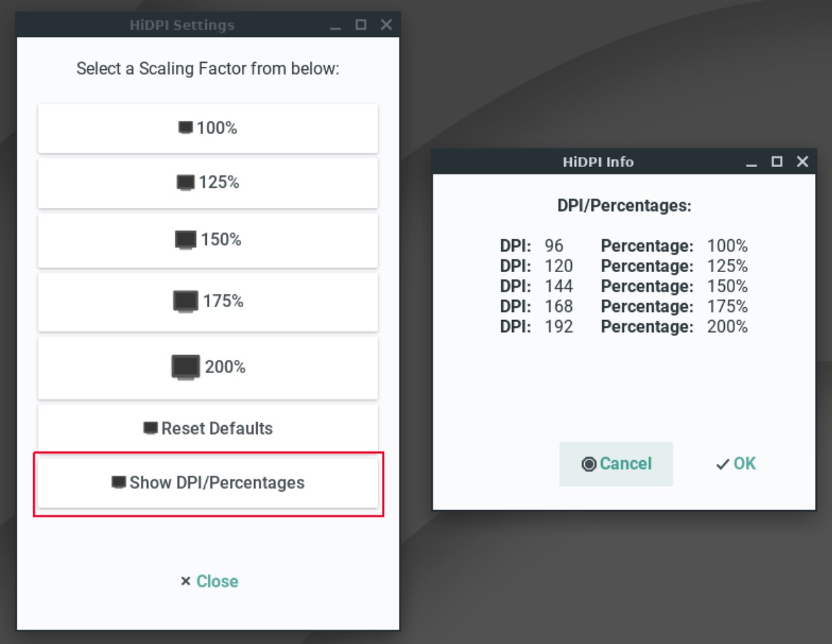Maximize the HiDPI Info window
This screenshot has width=832, height=644.
tap(777, 162)
